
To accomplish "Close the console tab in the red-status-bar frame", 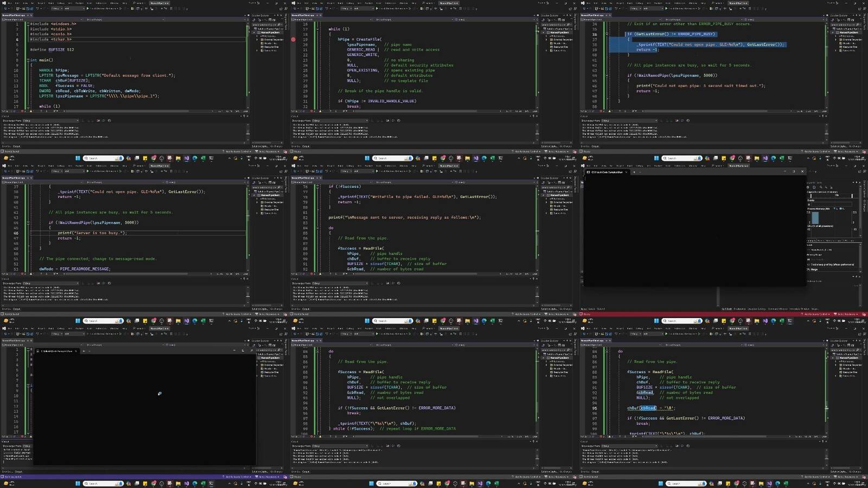I will coord(626,172).
